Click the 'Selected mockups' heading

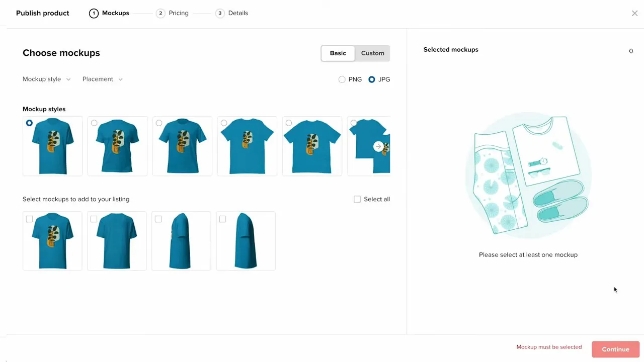(451, 50)
